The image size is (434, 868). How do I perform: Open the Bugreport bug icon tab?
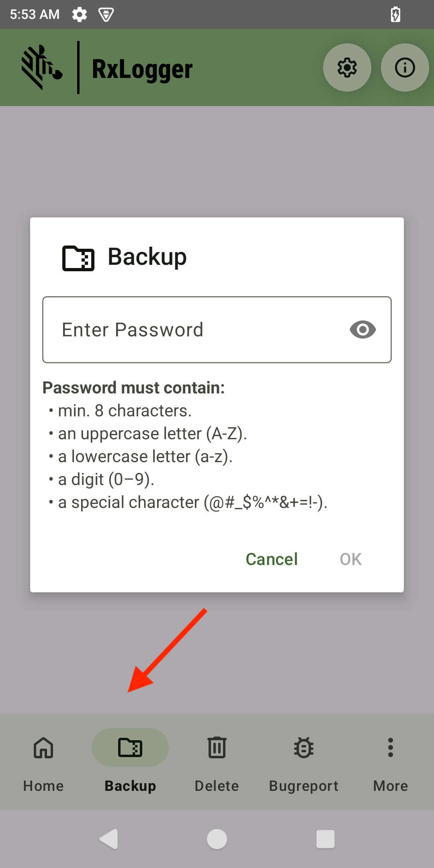(x=304, y=762)
